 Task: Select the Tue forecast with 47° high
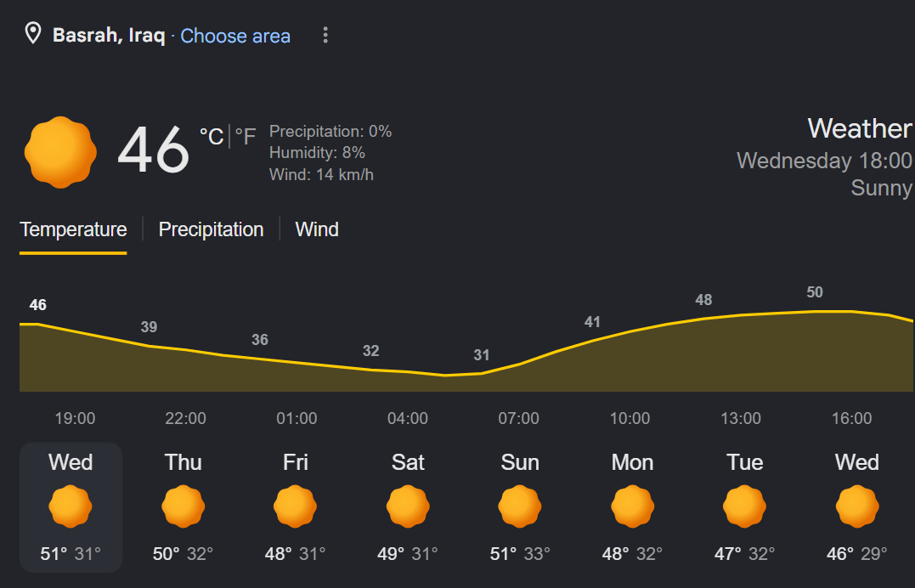click(x=744, y=507)
